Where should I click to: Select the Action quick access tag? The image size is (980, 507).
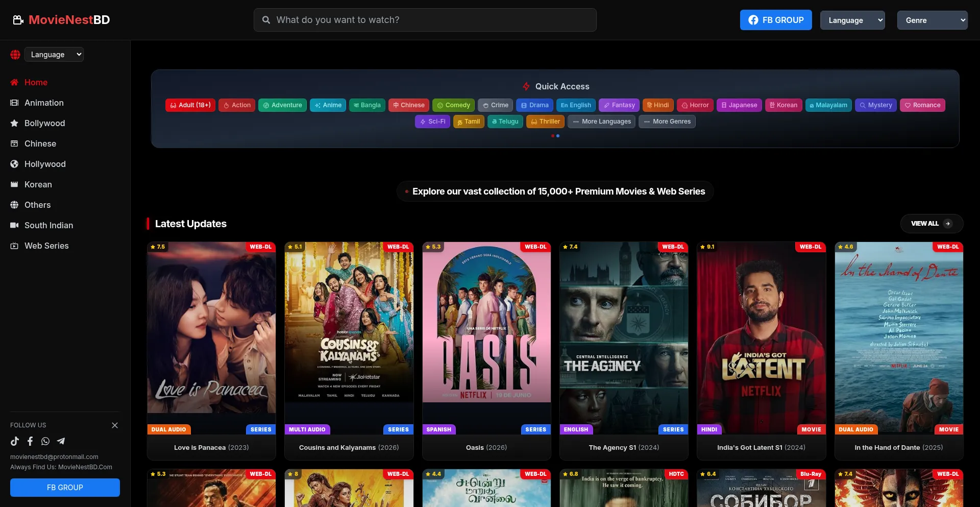pyautogui.click(x=237, y=105)
